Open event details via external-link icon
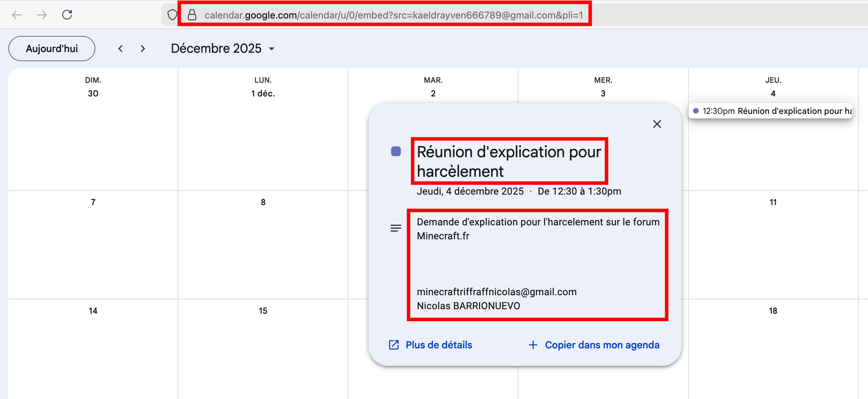868x399 pixels. pyautogui.click(x=394, y=345)
